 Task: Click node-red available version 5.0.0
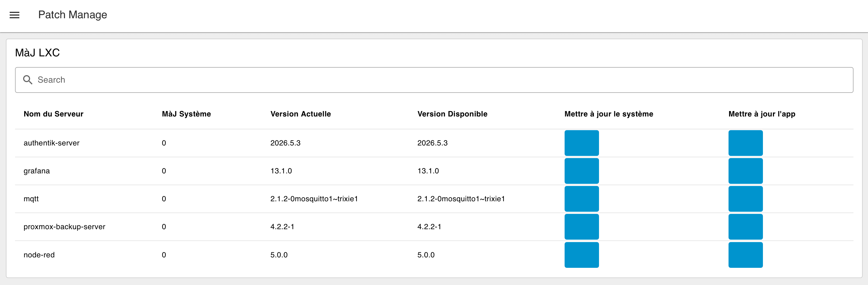coord(426,255)
